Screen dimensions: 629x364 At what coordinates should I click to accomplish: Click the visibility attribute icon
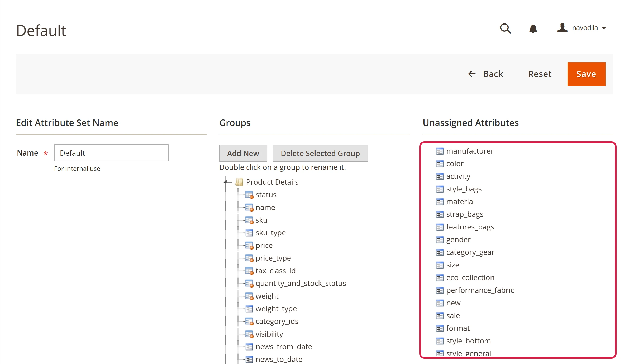249,334
